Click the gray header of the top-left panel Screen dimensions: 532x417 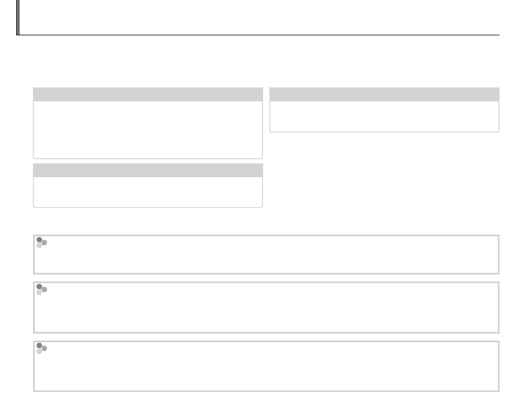pos(148,94)
